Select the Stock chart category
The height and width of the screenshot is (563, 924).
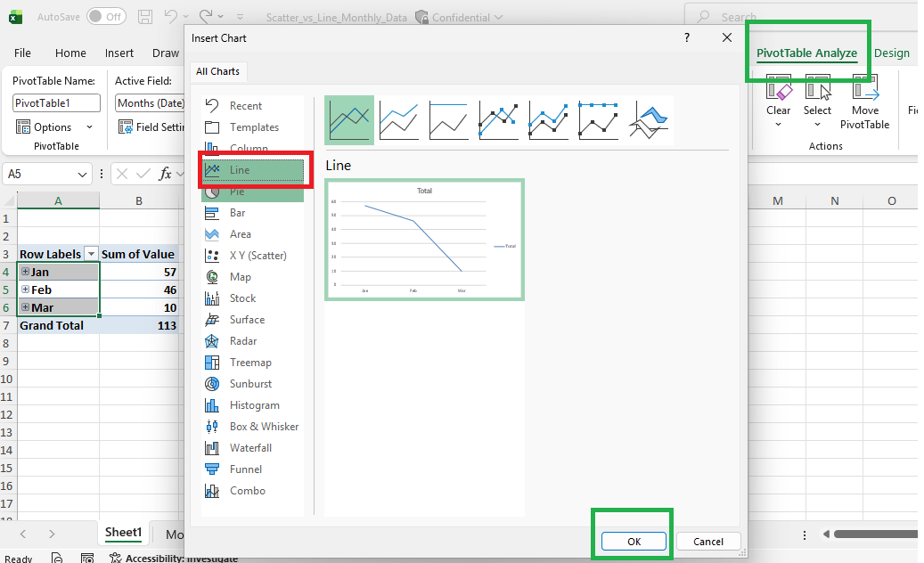pos(253,298)
